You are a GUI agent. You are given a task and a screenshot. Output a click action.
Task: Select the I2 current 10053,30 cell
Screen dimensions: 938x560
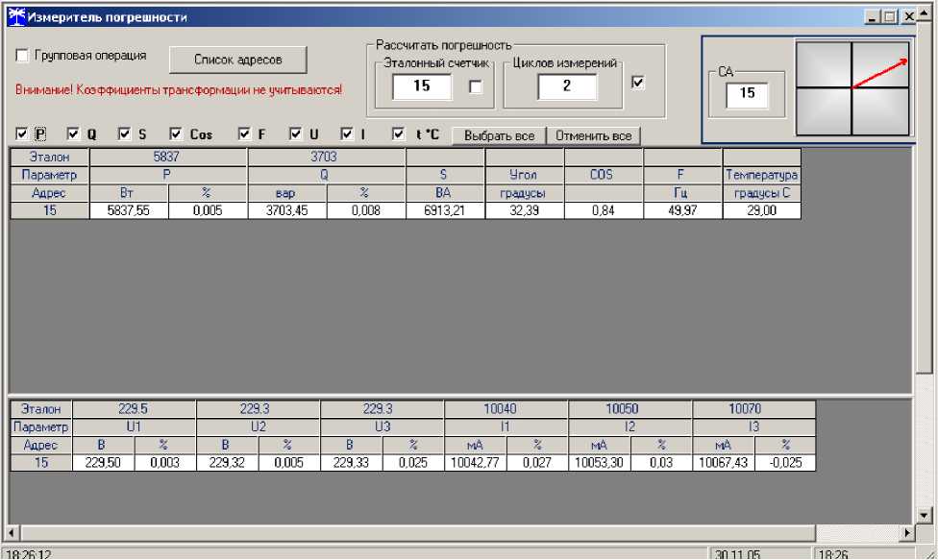click(600, 463)
